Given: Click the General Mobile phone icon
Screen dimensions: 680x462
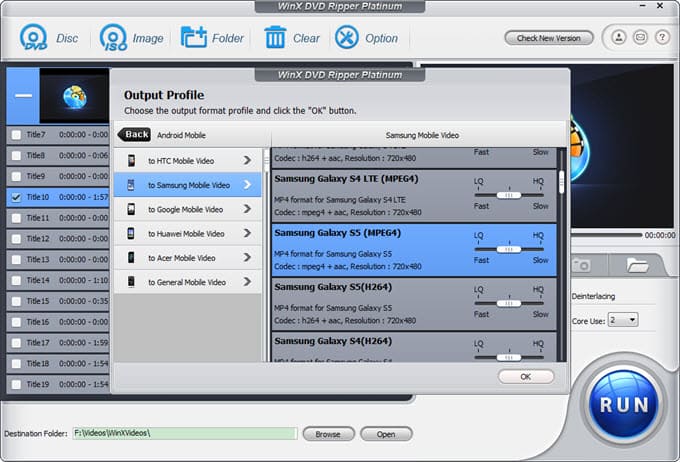Looking at the screenshot, I should pyautogui.click(x=131, y=282).
